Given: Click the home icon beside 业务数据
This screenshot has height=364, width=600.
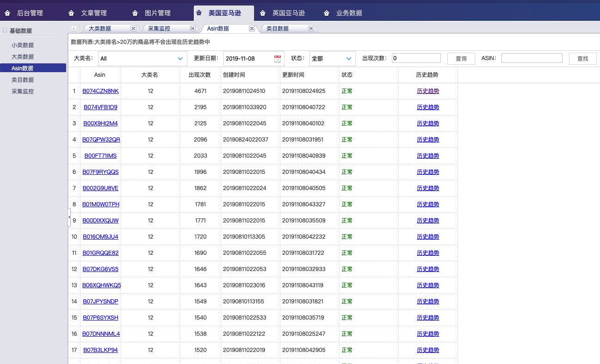Looking at the screenshot, I should tap(327, 13).
